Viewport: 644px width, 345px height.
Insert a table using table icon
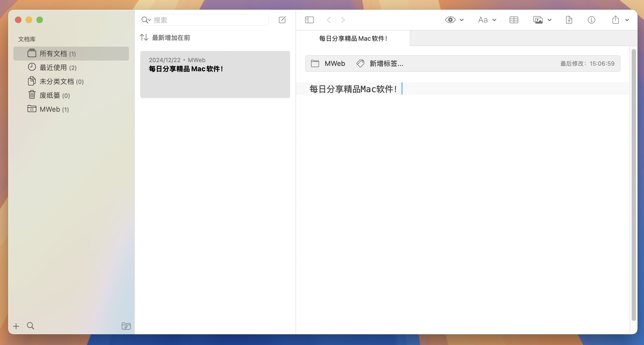point(514,20)
